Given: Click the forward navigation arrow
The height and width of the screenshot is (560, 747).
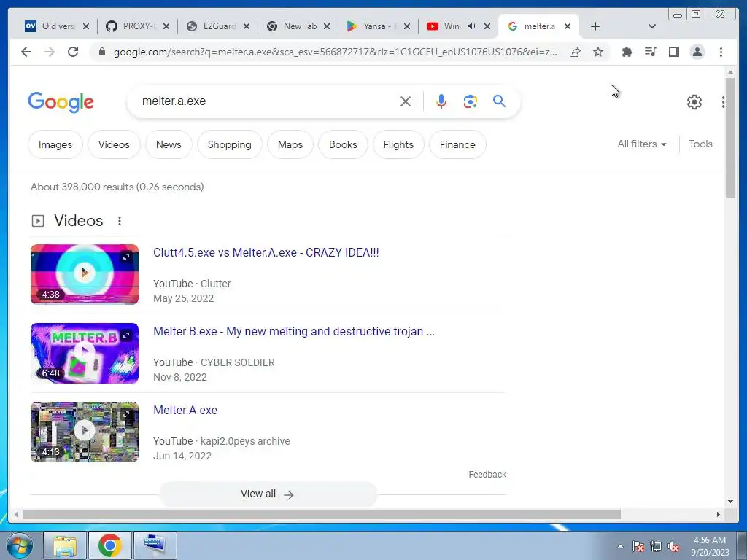Looking at the screenshot, I should pos(50,52).
